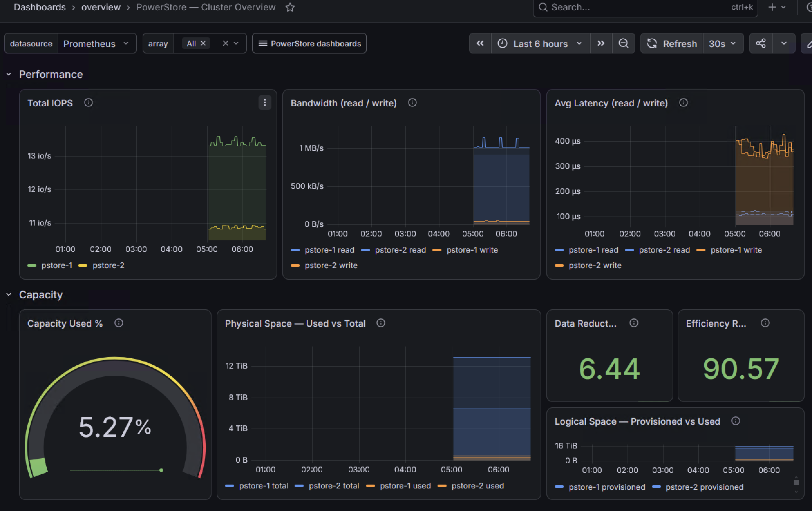812x511 pixels.
Task: Toggle pstore-1 used in Physical Space legend
Action: 405,486
